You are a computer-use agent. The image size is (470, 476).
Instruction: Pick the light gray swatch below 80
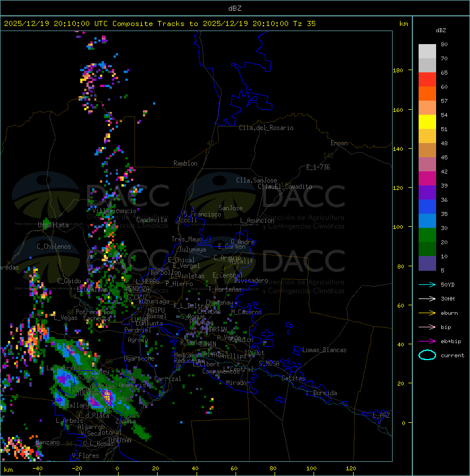pyautogui.click(x=427, y=51)
